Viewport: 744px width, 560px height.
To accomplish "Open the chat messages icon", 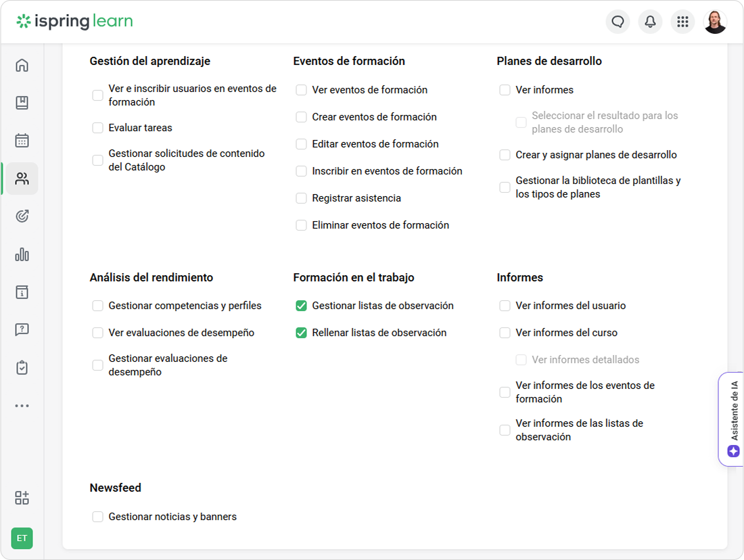I will tap(618, 22).
